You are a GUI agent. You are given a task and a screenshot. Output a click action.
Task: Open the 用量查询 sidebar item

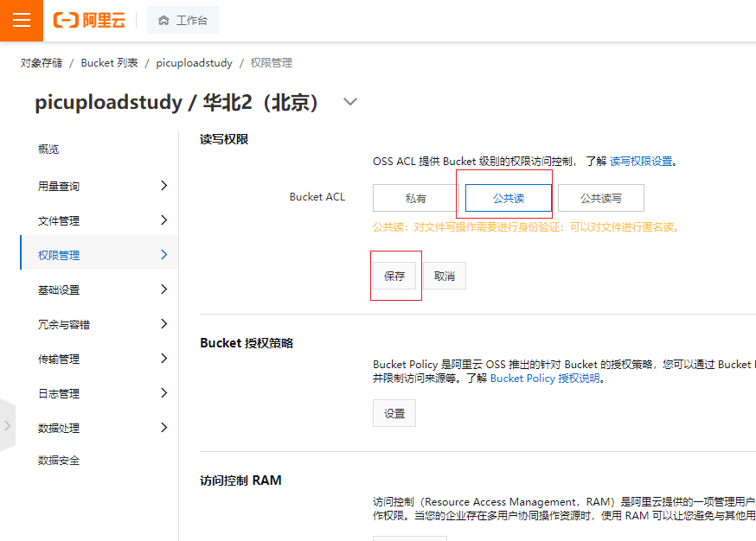point(58,187)
